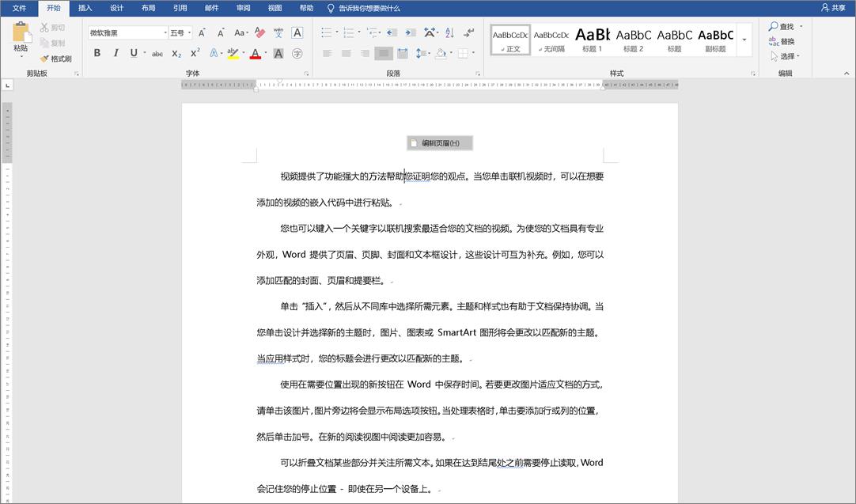Switch to the 插入 ribbon tab
Screen dimensions: 856x504
[x=85, y=8]
